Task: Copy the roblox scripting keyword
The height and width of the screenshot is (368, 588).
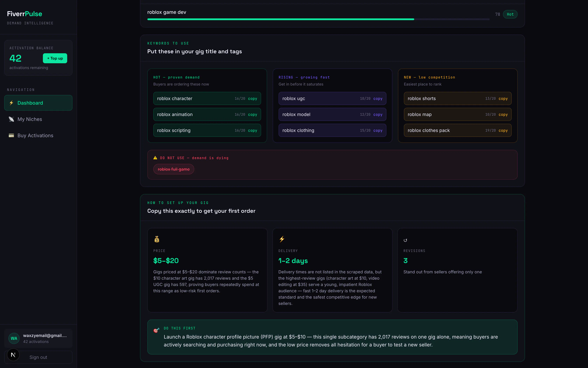Action: 253,130
